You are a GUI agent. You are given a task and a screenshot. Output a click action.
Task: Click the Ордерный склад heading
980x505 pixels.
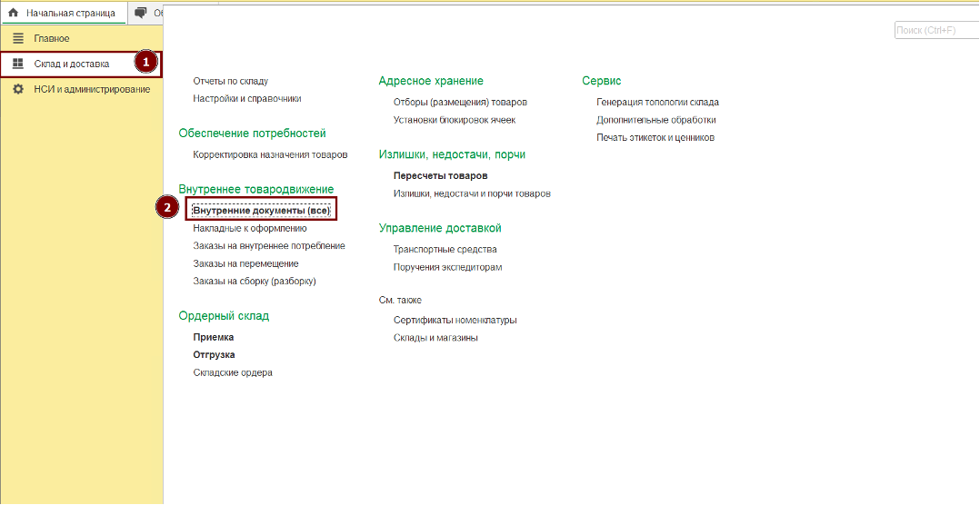coord(224,316)
